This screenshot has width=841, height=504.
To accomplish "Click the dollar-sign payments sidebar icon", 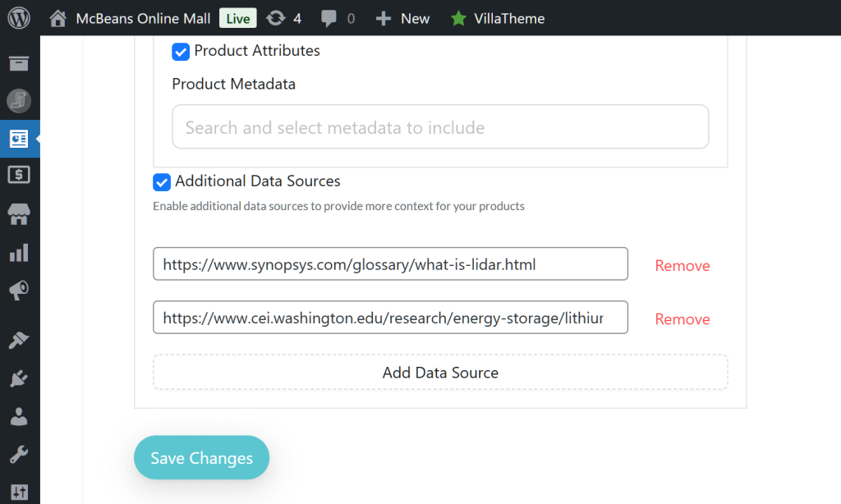I will pyautogui.click(x=19, y=175).
